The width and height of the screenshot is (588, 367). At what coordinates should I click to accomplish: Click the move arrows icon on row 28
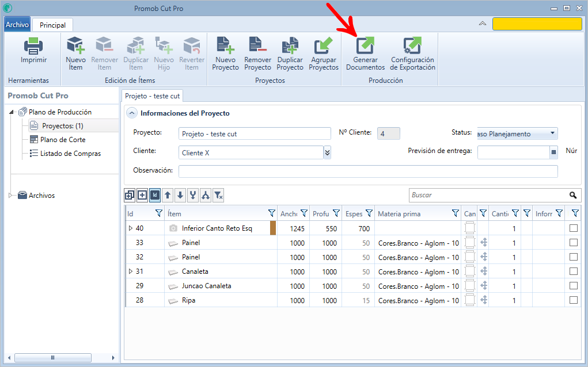click(484, 300)
